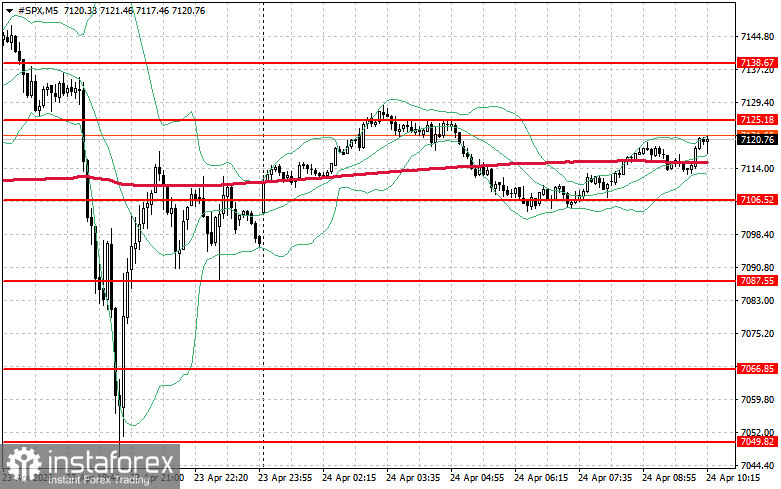Click the 24 Apr 03:35 time label
The image size is (781, 489).
pyautogui.click(x=413, y=478)
